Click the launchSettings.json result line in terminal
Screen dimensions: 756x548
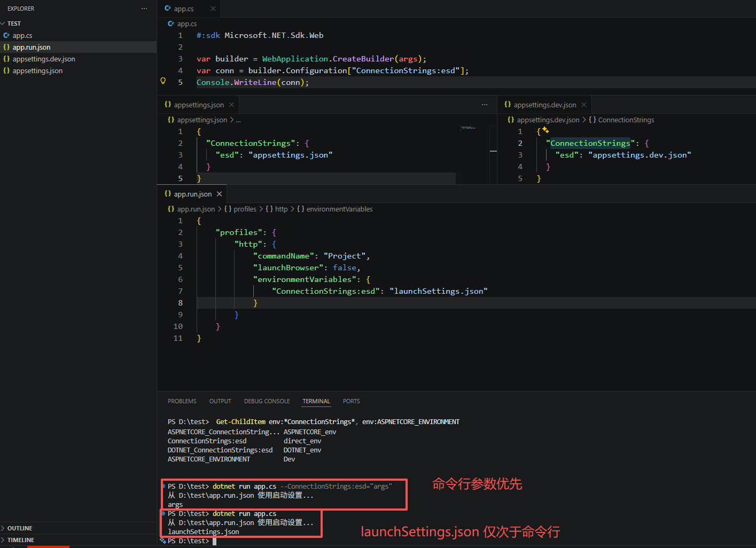point(204,532)
